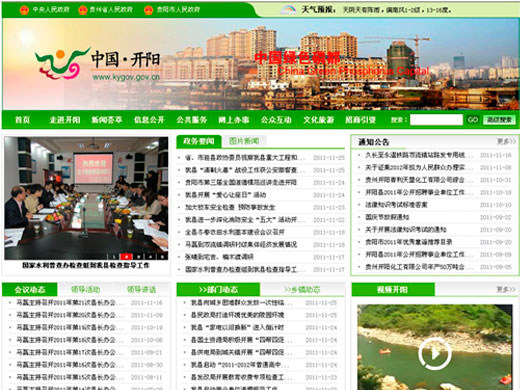This screenshot has width=520, height=390.
Task: Click the 视频开阳 section header
Action: pos(393,289)
